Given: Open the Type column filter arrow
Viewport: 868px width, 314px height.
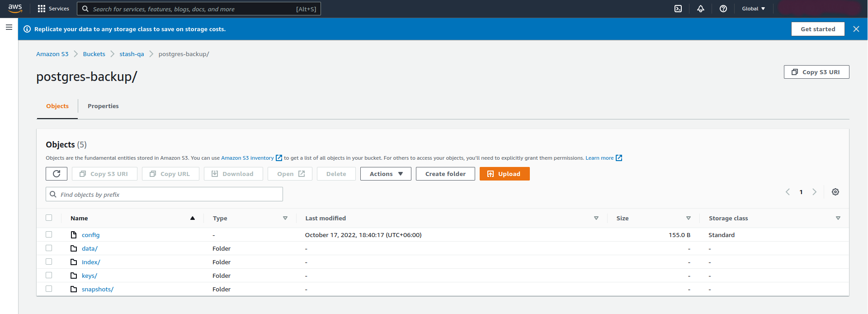Looking at the screenshot, I should click(x=285, y=218).
